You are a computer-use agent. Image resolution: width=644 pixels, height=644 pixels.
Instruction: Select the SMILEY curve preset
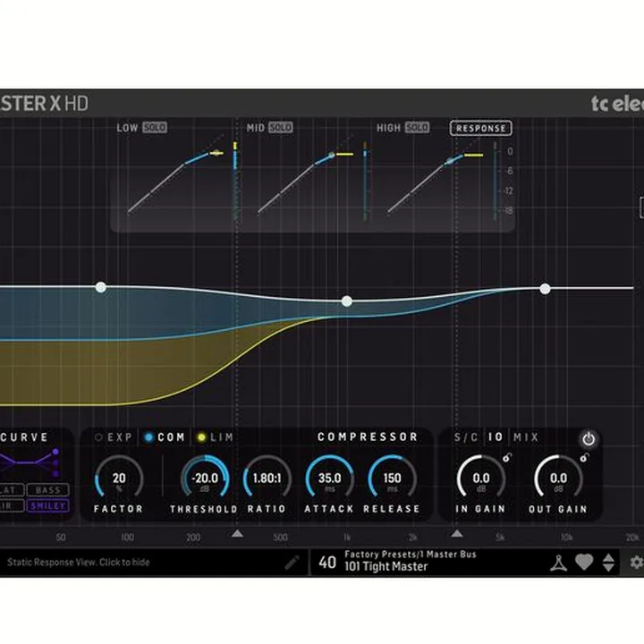(x=48, y=505)
